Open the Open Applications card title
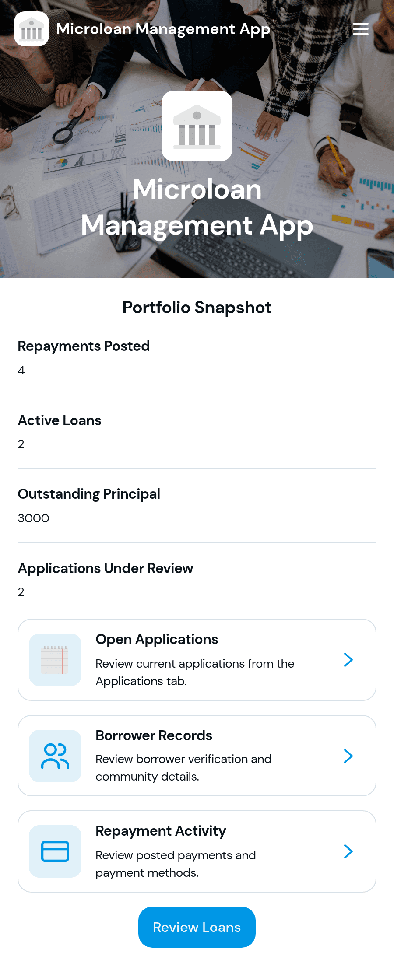394x980 pixels. [x=157, y=639]
